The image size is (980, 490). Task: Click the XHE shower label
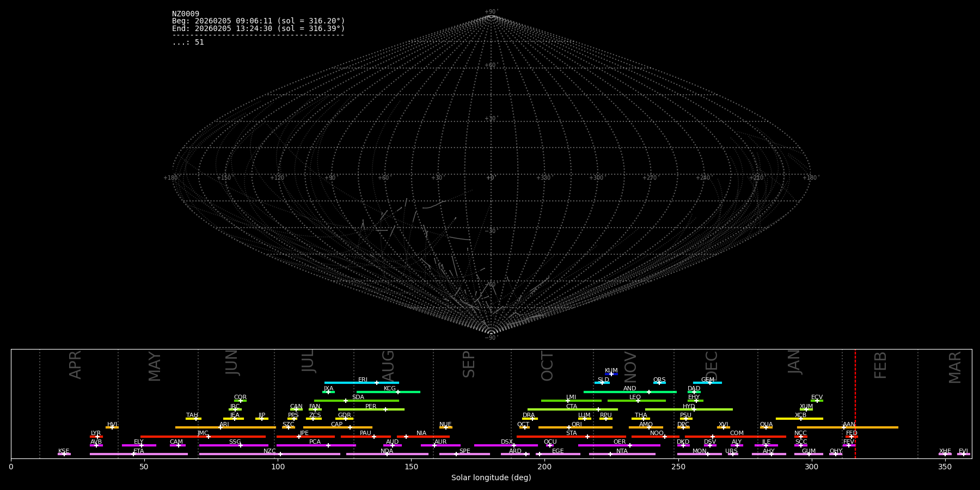(945, 451)
